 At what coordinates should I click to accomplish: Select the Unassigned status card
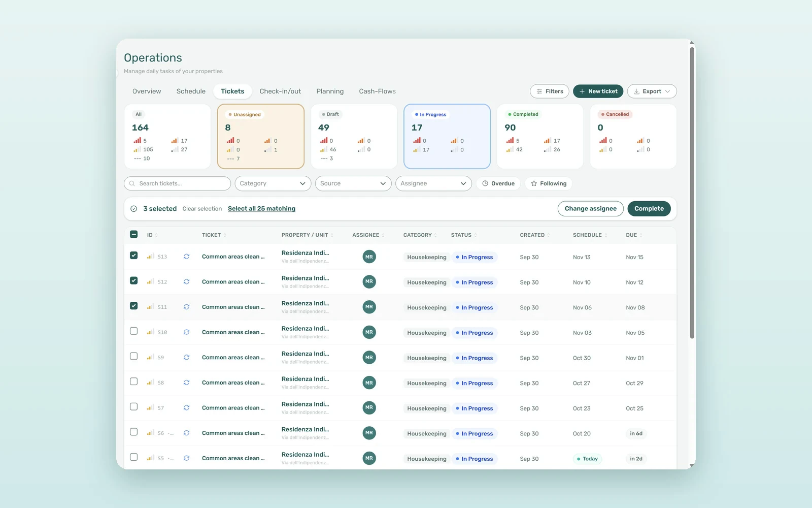pyautogui.click(x=261, y=136)
